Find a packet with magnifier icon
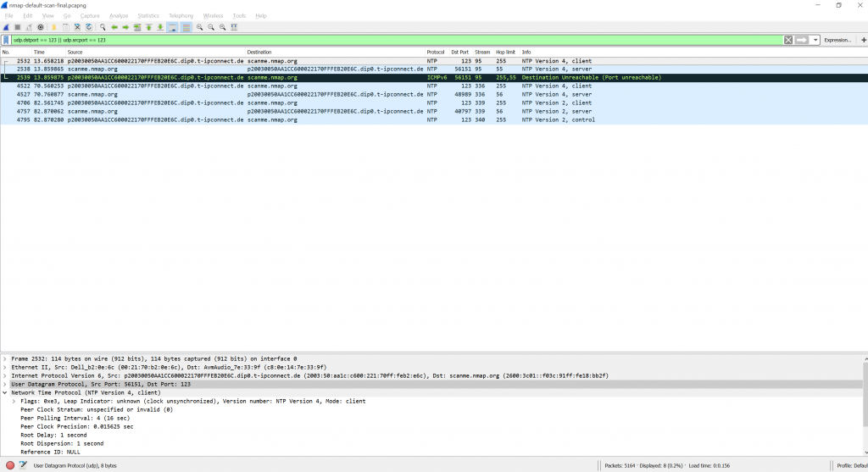Screen dimensions: 868x472 click(103, 27)
